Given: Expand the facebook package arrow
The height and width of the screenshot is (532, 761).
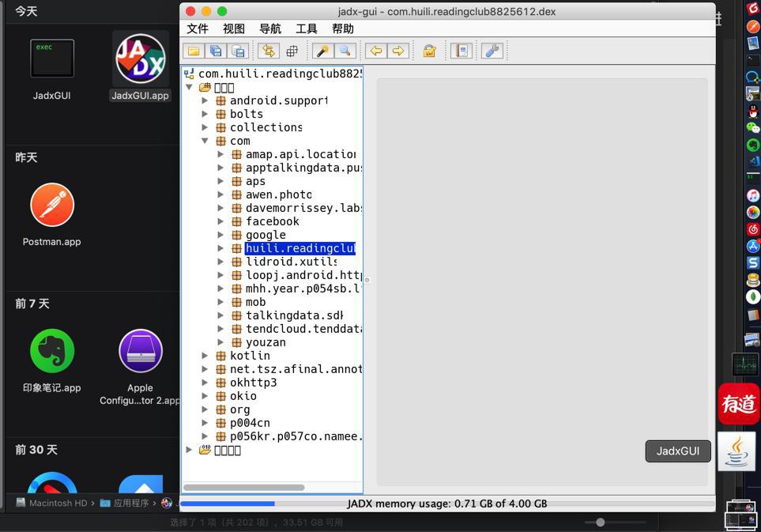Looking at the screenshot, I should click(x=220, y=221).
